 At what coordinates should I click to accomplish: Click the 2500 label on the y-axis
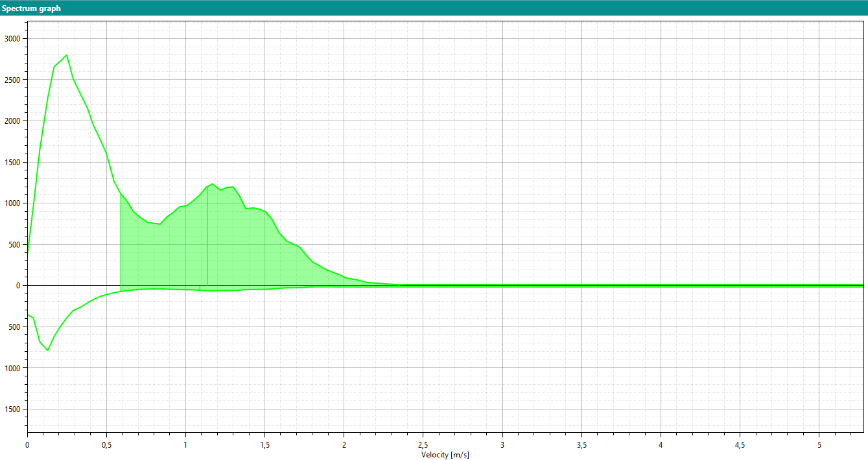pos(12,80)
